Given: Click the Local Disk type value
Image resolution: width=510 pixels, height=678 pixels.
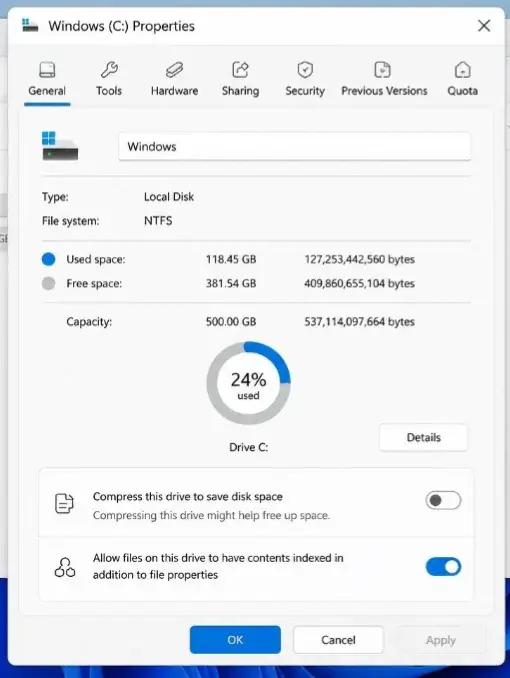Looking at the screenshot, I should point(169,197).
